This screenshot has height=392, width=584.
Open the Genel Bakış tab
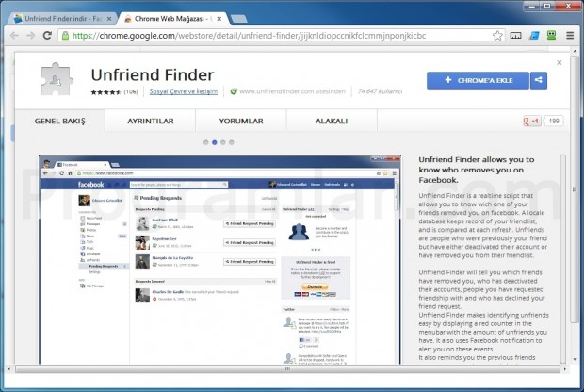(58, 122)
